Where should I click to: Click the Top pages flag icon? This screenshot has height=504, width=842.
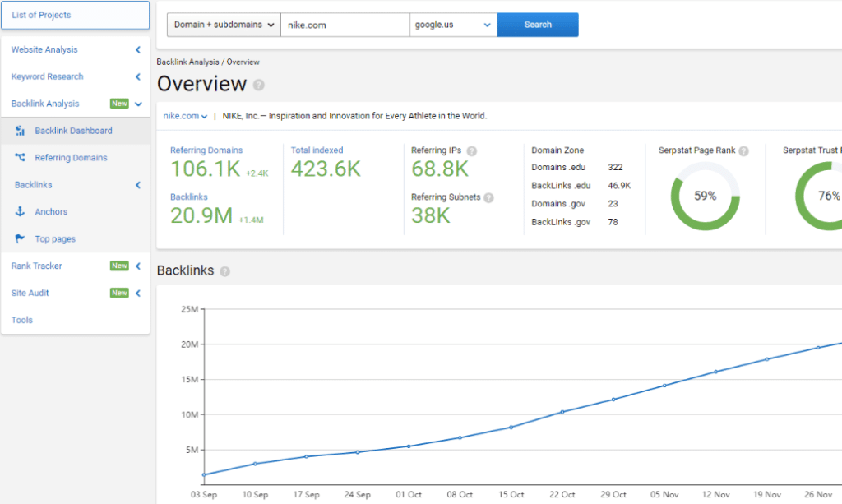pyautogui.click(x=20, y=238)
